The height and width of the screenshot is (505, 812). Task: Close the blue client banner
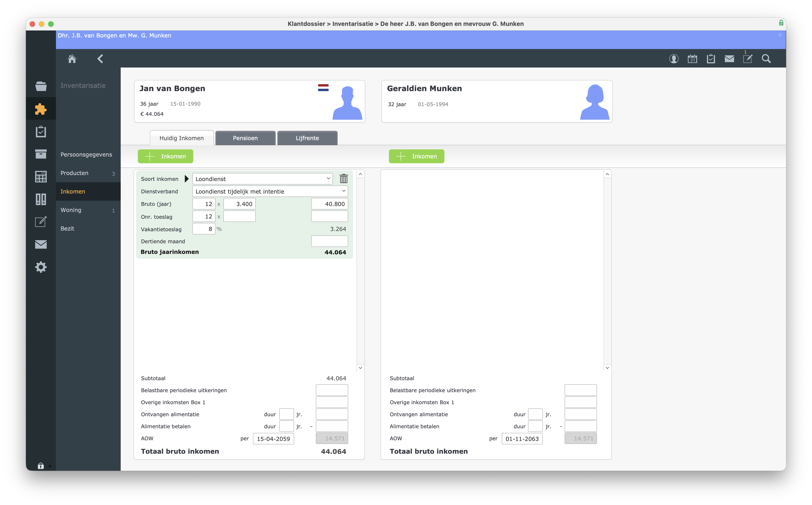pyautogui.click(x=780, y=35)
